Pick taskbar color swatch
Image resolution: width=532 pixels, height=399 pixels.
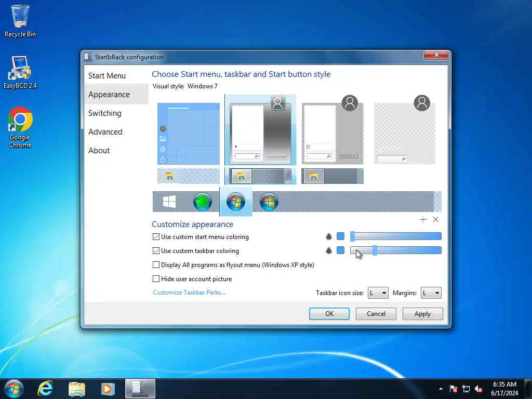[x=340, y=250]
